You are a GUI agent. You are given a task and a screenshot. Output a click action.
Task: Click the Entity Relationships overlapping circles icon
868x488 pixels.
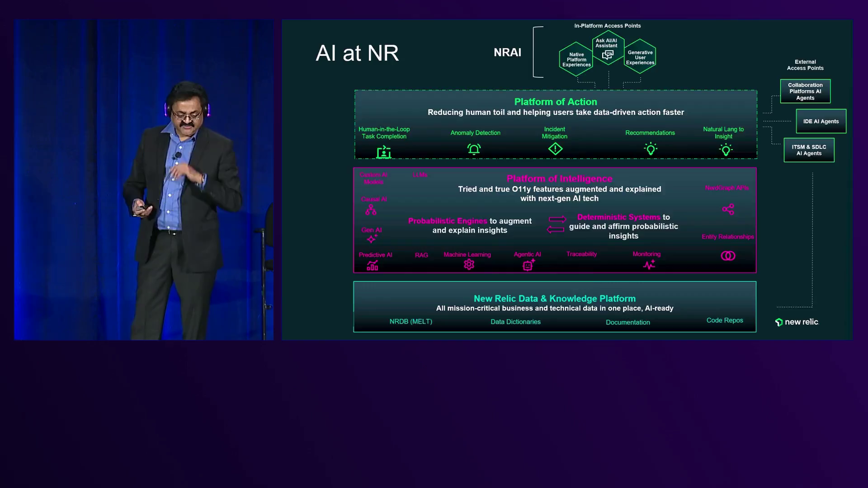(728, 256)
